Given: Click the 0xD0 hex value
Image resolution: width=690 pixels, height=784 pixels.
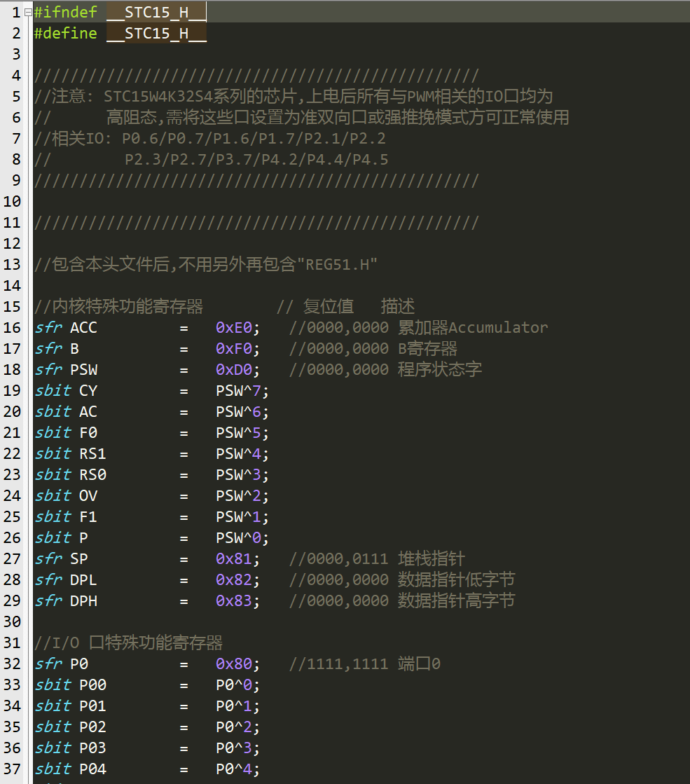Looking at the screenshot, I should pyautogui.click(x=234, y=369).
